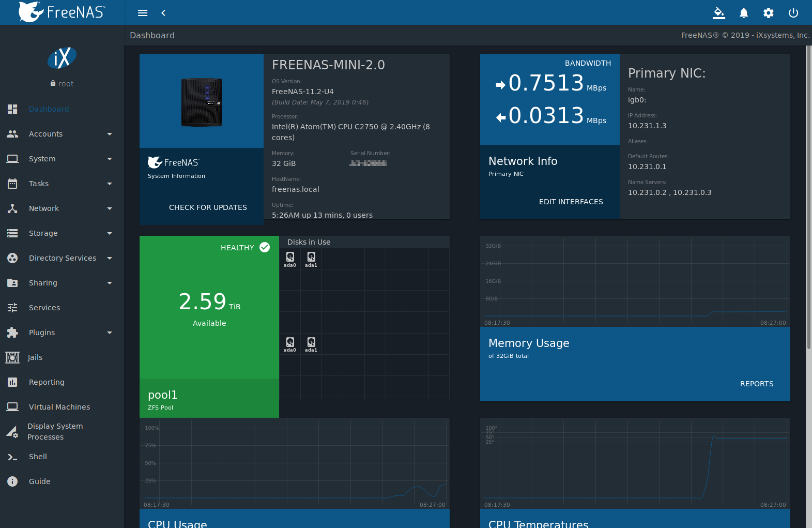Click the pool1 ZFS Pool name
The image size is (812, 528).
click(x=163, y=395)
